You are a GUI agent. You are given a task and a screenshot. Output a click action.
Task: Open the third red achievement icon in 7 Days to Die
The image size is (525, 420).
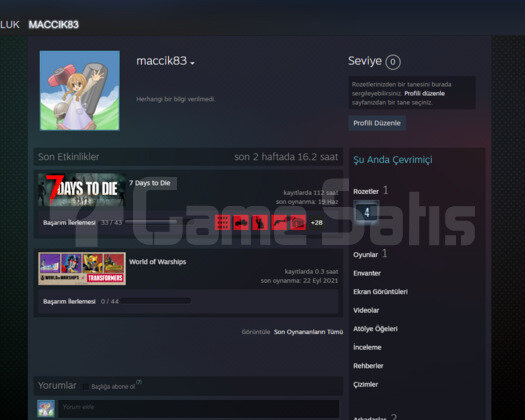260,222
